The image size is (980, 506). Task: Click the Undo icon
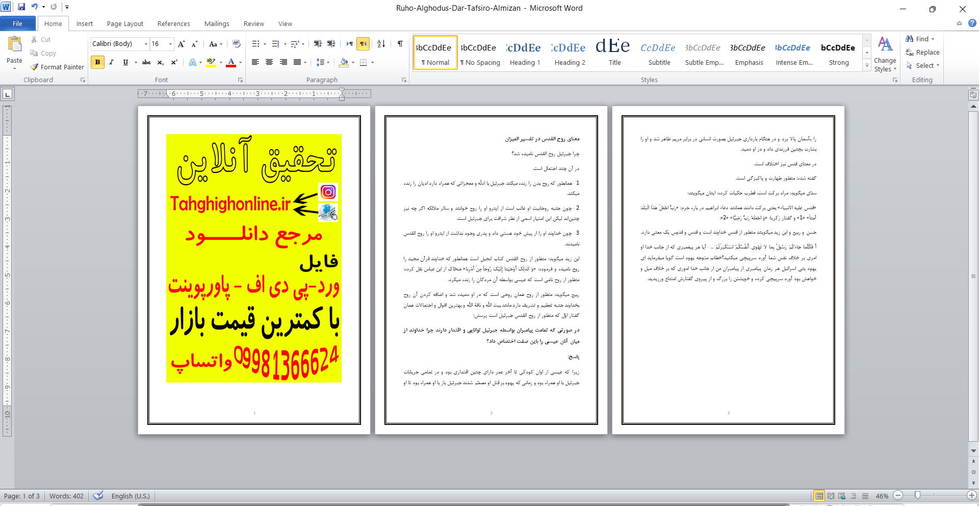point(34,7)
